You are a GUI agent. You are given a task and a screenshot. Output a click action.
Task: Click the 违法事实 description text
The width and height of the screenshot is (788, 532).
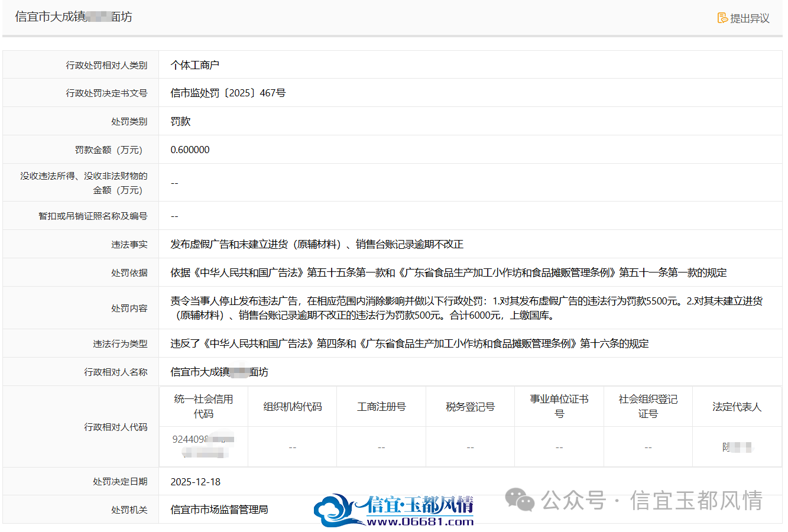click(317, 244)
